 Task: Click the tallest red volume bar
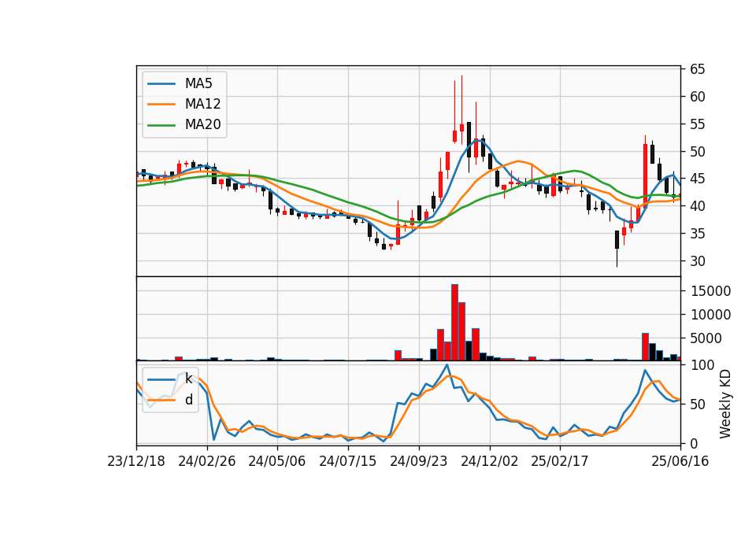coord(454,323)
